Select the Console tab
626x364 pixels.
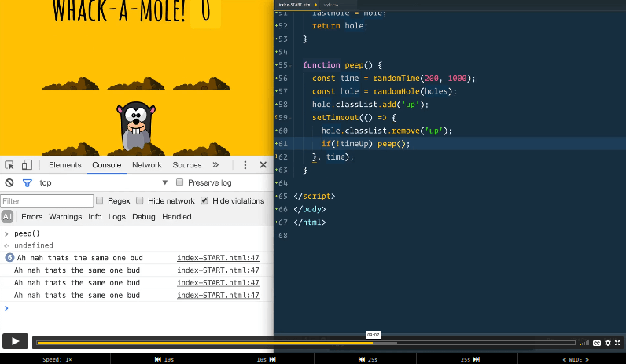[107, 165]
